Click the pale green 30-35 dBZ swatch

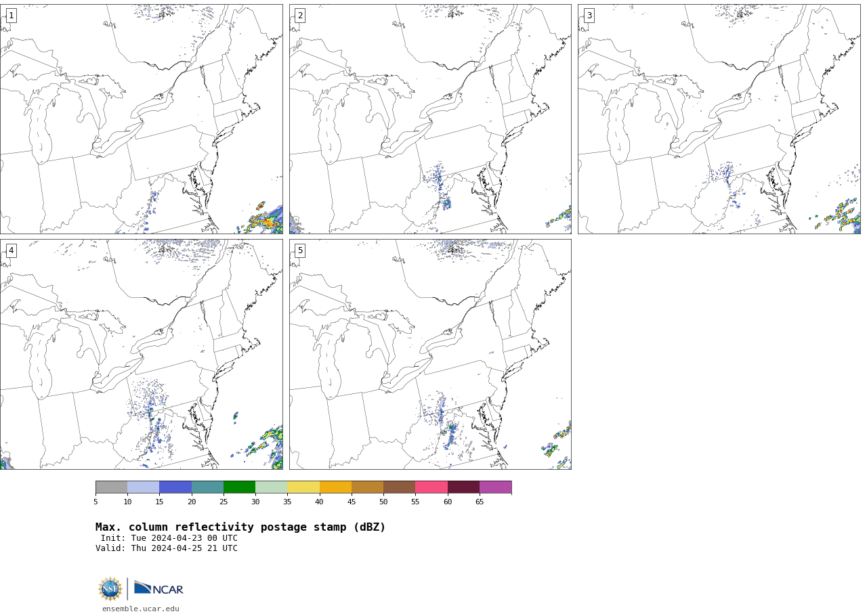[271, 487]
